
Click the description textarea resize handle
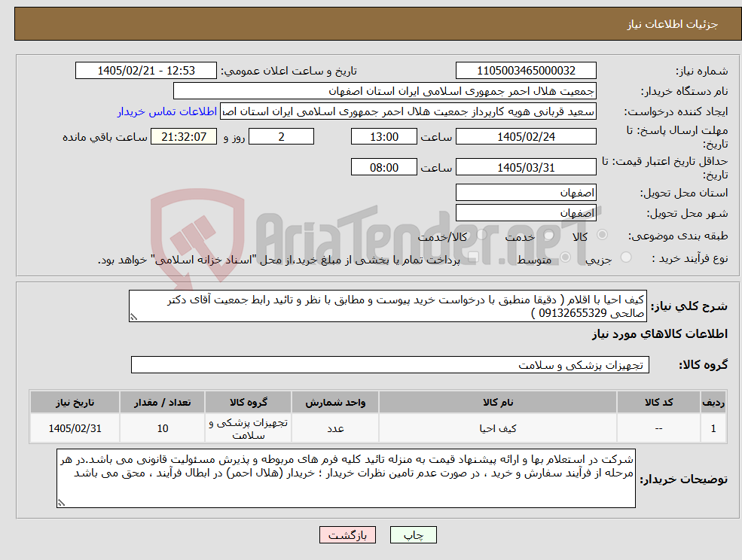click(133, 318)
